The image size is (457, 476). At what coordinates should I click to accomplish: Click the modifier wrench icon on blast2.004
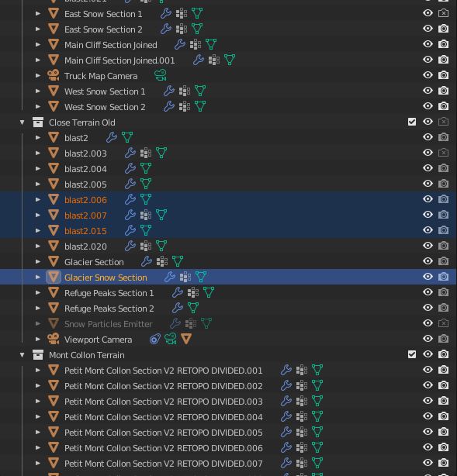click(x=130, y=168)
